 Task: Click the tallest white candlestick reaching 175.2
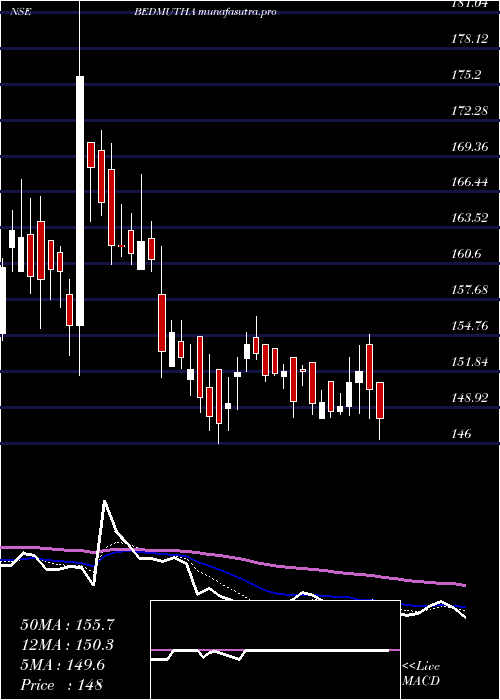click(80, 201)
